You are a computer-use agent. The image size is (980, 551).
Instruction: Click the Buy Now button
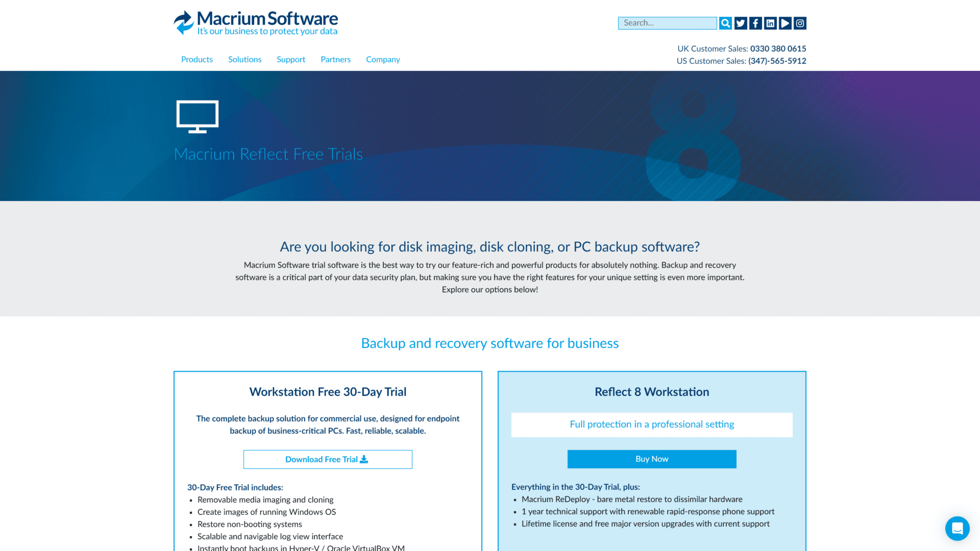click(651, 459)
